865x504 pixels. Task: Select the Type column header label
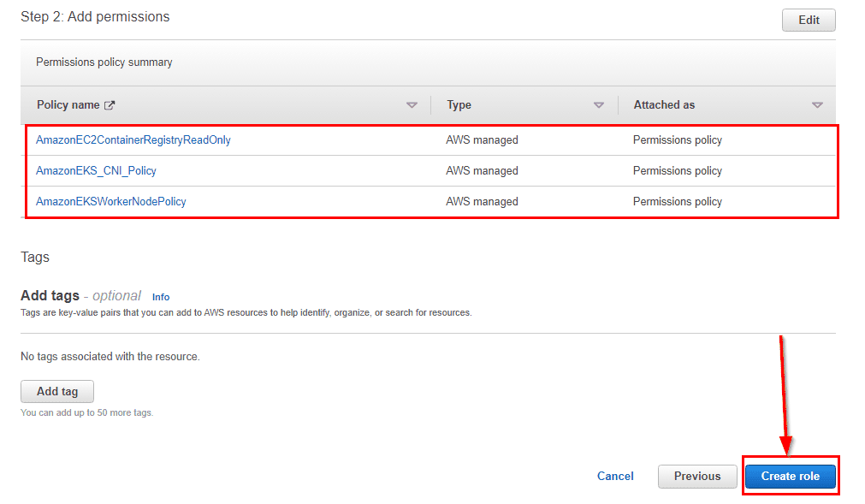pyautogui.click(x=459, y=105)
